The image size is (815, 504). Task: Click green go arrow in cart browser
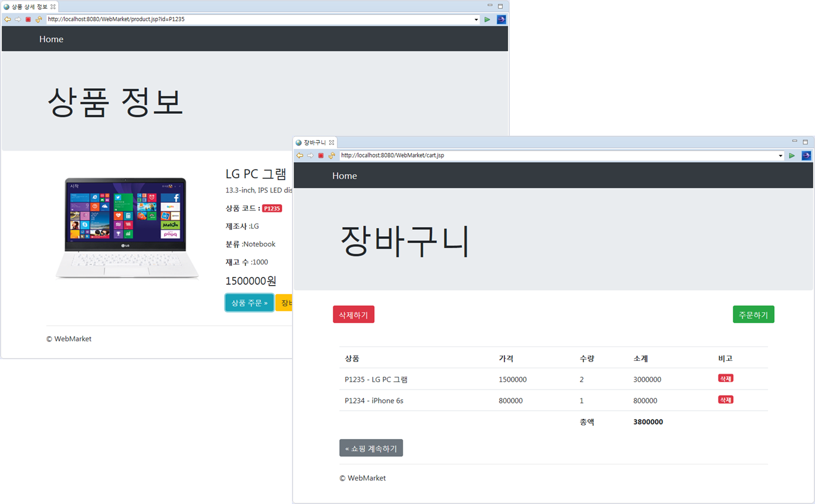click(792, 156)
